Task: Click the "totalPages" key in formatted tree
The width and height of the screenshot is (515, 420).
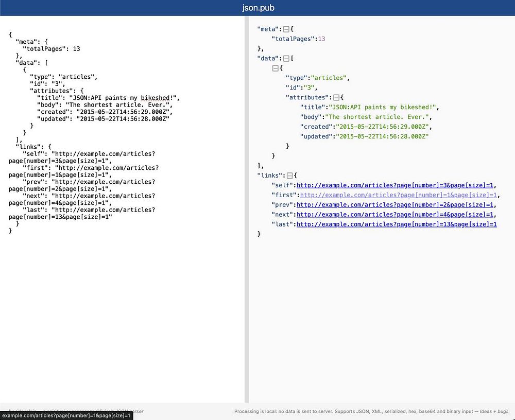Action: pyautogui.click(x=293, y=39)
